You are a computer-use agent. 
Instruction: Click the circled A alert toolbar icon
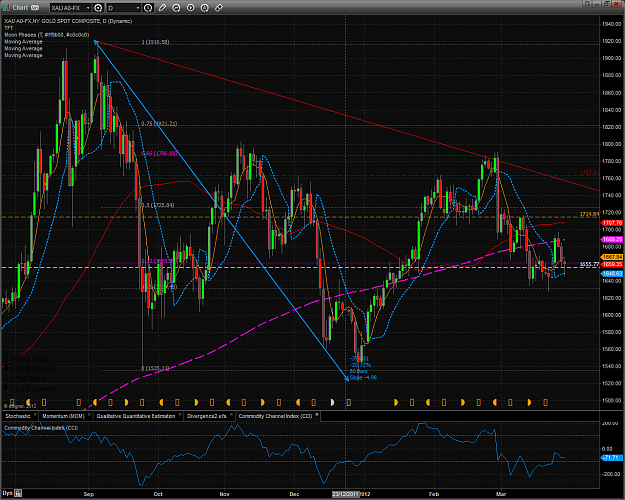click(x=204, y=8)
